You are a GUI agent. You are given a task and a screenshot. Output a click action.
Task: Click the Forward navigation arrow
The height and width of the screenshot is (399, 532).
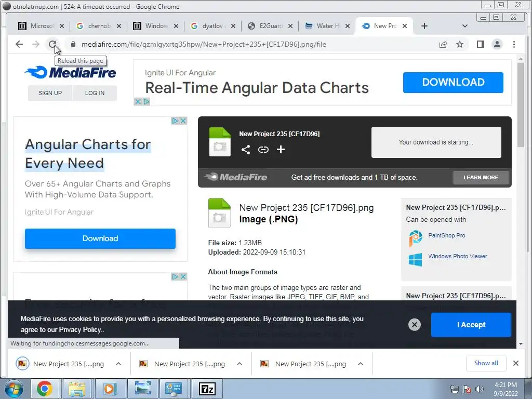coord(36,44)
